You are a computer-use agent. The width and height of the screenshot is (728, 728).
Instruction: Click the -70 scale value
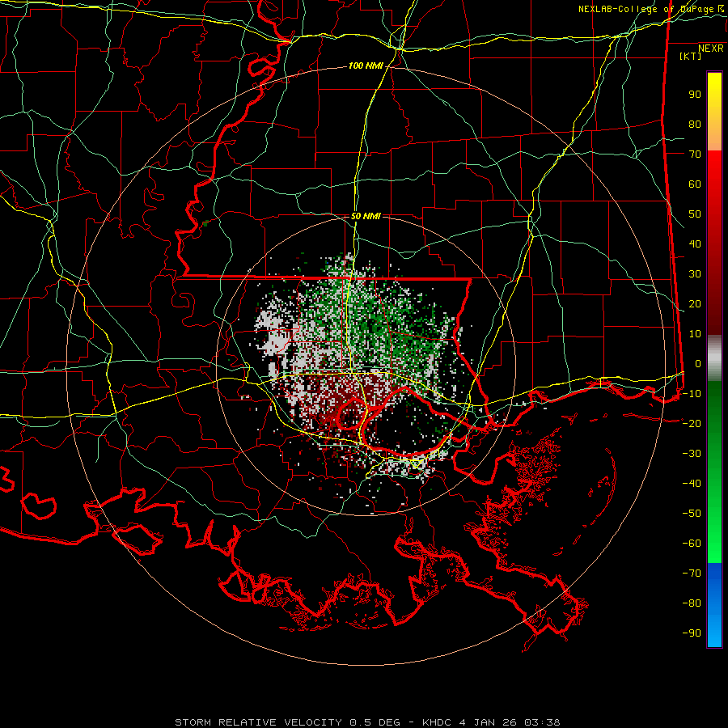(x=692, y=573)
